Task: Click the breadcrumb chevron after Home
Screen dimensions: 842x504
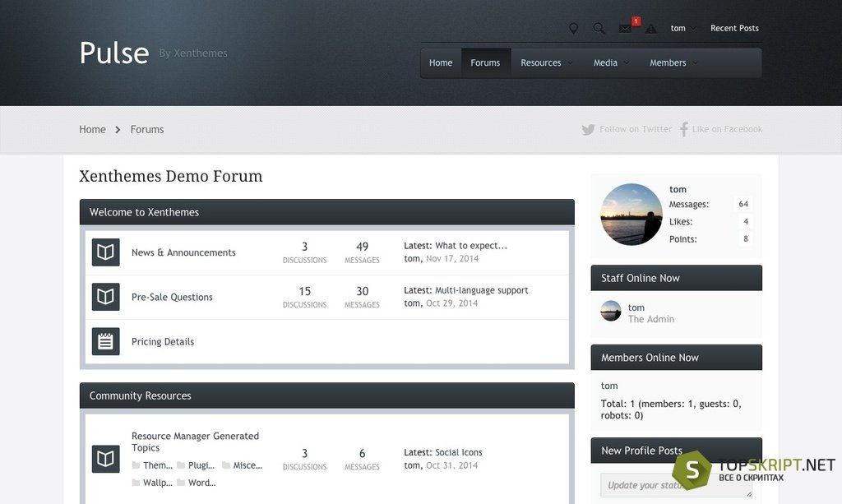Action: (x=118, y=129)
